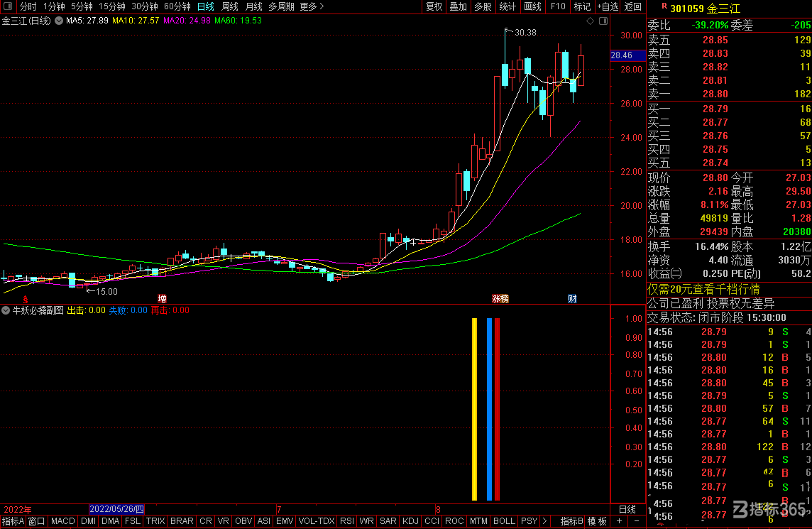This screenshot has height=529, width=812.
Task: Click the red $ marker under the candlesticks
Action: pyautogui.click(x=26, y=300)
